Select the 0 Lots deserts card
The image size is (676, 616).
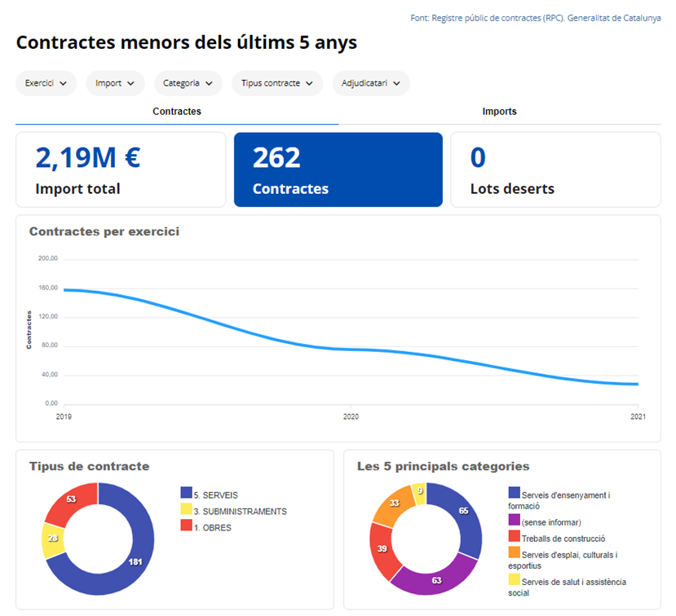pyautogui.click(x=555, y=170)
